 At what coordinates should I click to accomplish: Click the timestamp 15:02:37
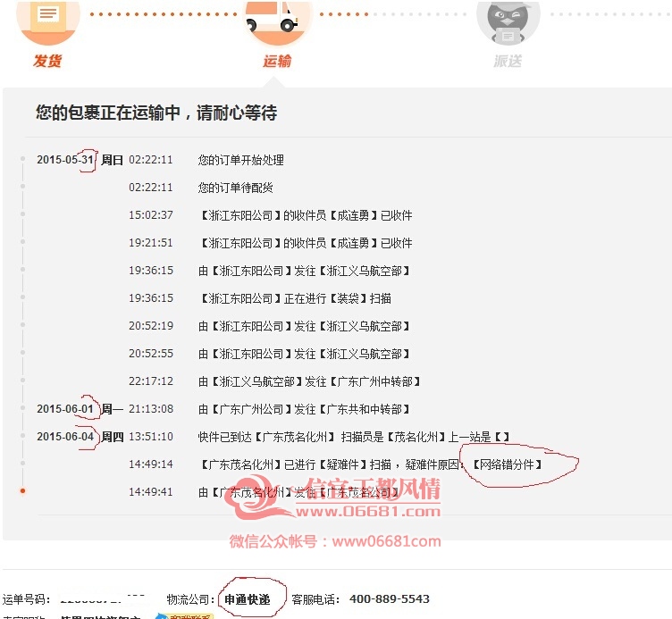[x=151, y=215]
